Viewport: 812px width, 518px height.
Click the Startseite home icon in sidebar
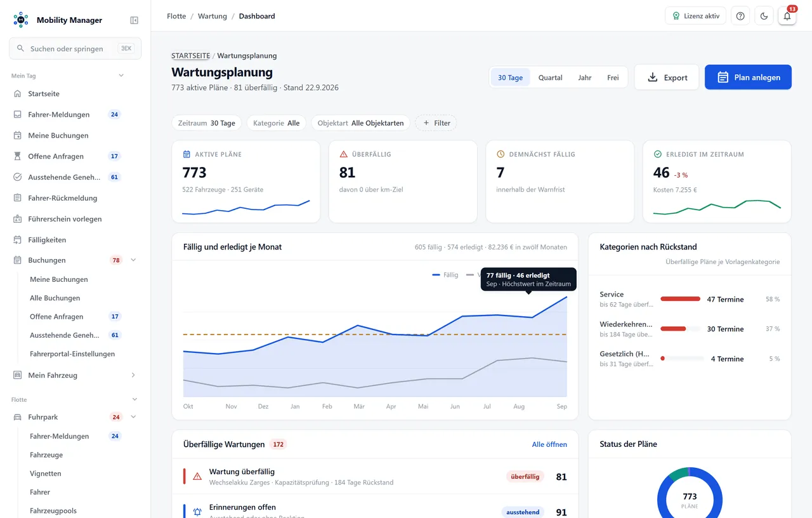pyautogui.click(x=18, y=94)
